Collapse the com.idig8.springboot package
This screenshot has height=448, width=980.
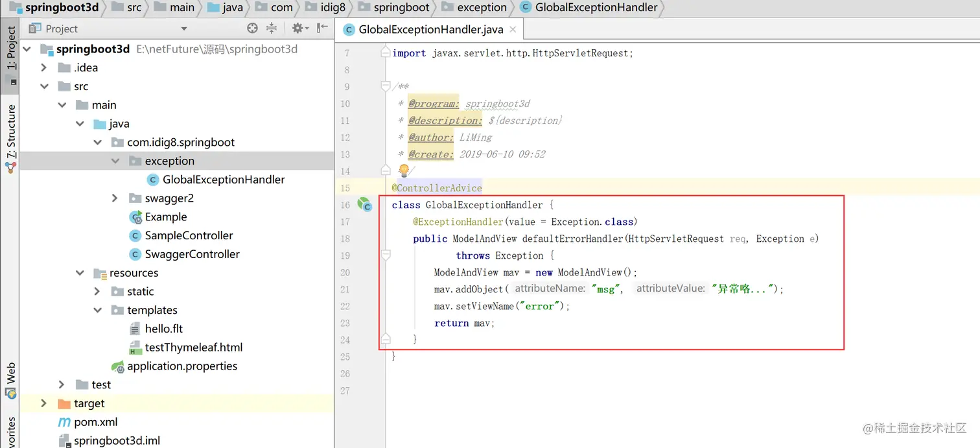coord(97,142)
